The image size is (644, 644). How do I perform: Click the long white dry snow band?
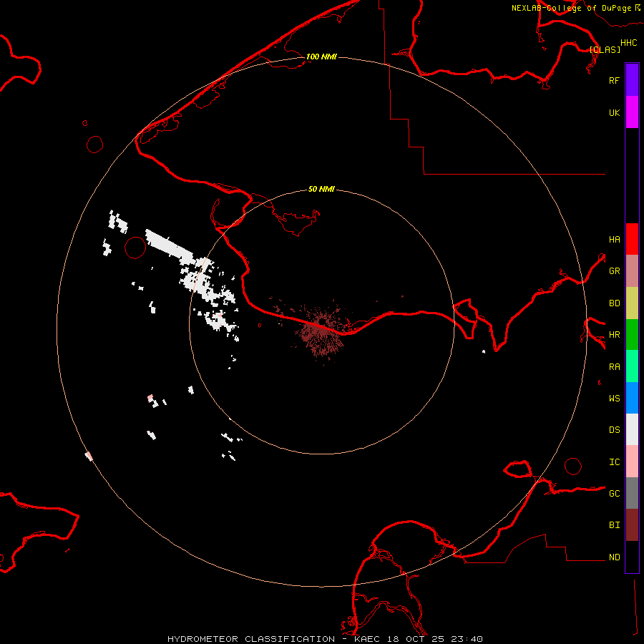pyautogui.click(x=170, y=246)
